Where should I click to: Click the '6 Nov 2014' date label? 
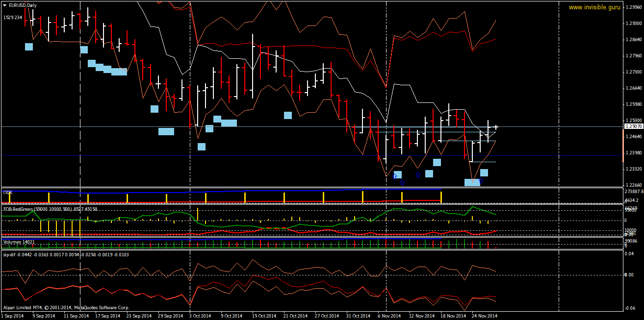click(x=389, y=316)
